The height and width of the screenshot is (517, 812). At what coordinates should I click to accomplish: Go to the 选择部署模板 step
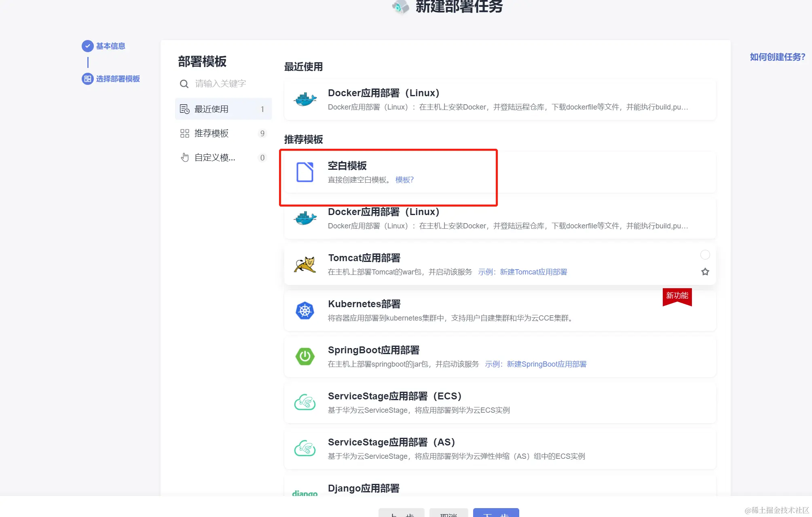[x=117, y=79]
